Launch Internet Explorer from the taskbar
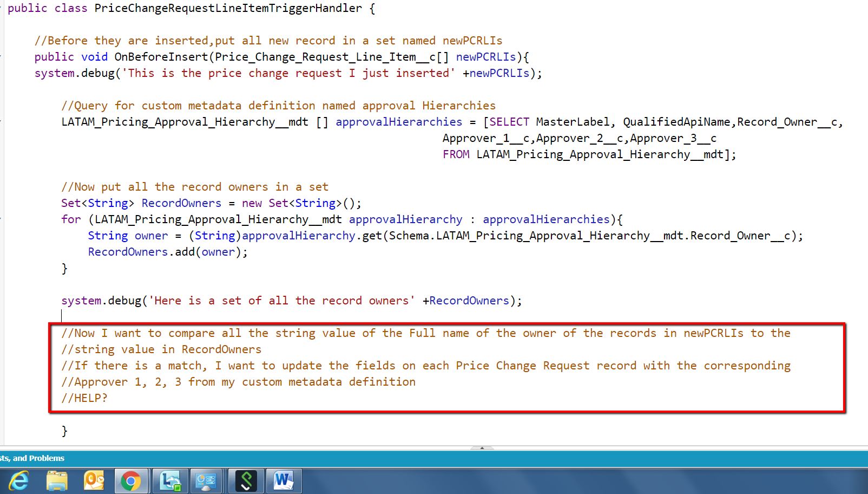Viewport: 868px width, 494px height. (x=19, y=480)
